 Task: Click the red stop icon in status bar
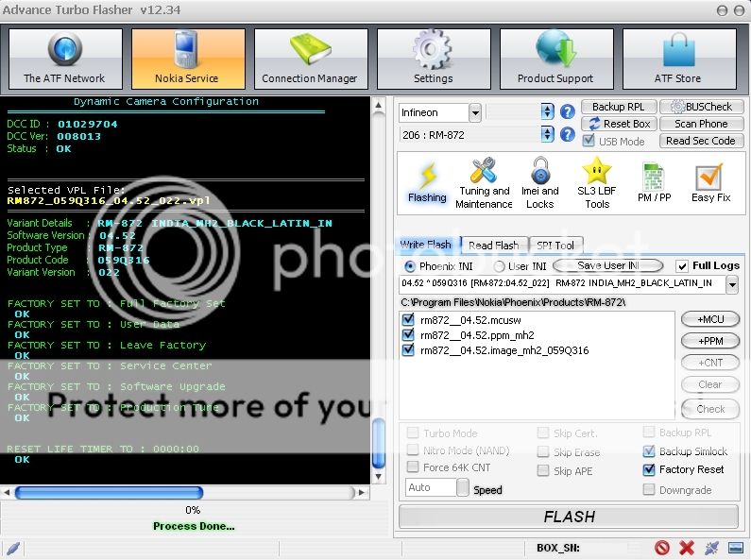click(662, 548)
